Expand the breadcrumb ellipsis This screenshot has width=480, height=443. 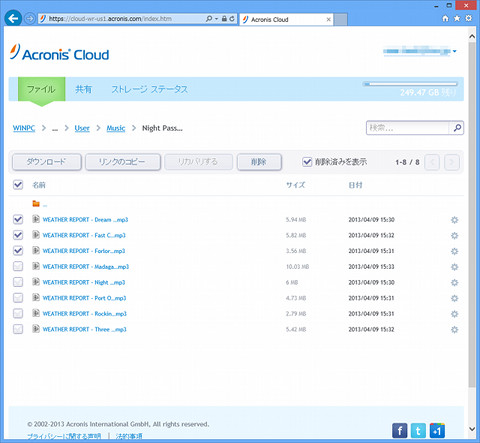(x=55, y=128)
